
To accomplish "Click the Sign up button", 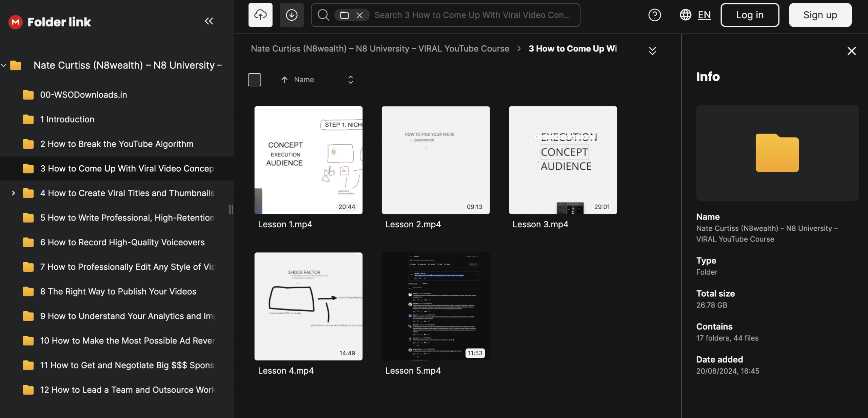I will tap(820, 15).
